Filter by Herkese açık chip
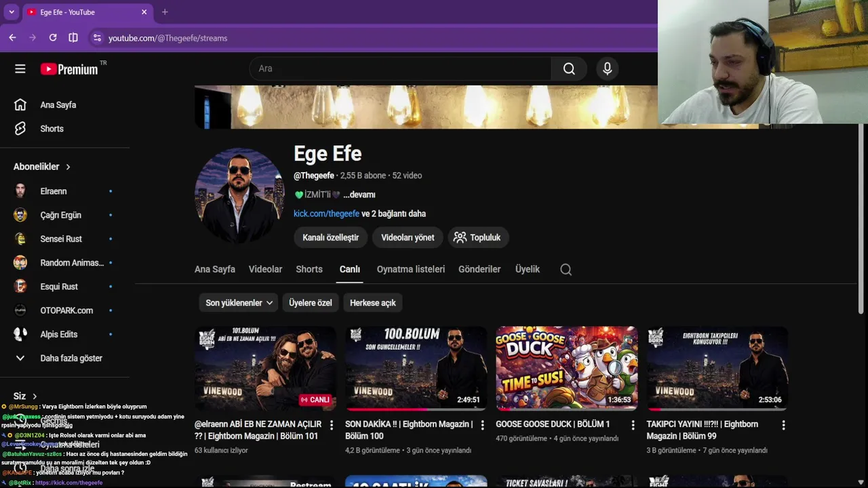Screen dimensions: 868x488 pos(372,303)
